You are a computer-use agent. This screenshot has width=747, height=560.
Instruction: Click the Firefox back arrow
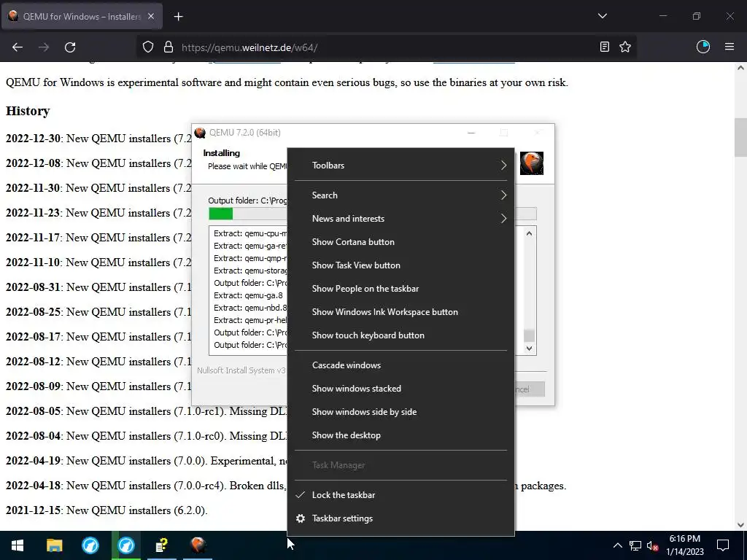coord(18,47)
